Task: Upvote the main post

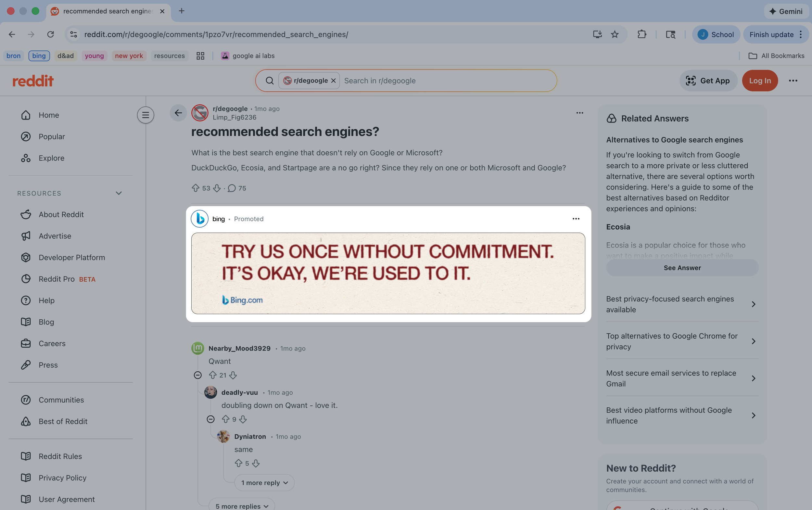Action: [x=195, y=188]
